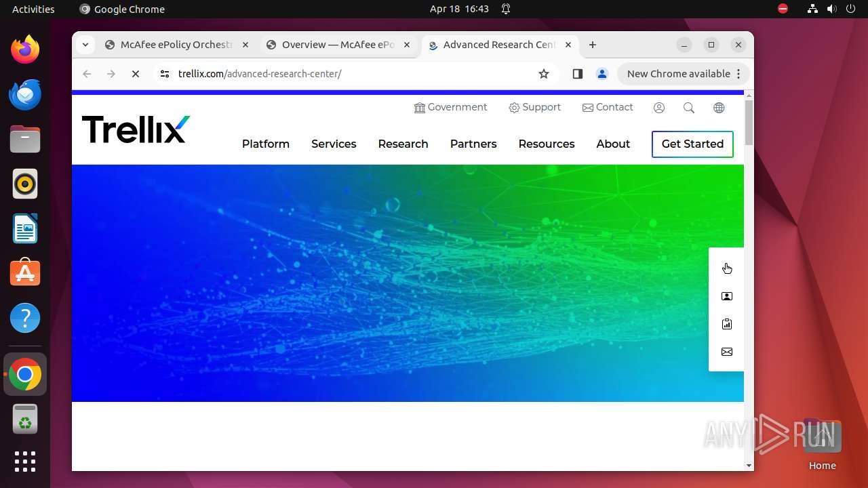Screen dimensions: 868x488
Task: Open the notification bell in top bar
Action: pos(506,9)
